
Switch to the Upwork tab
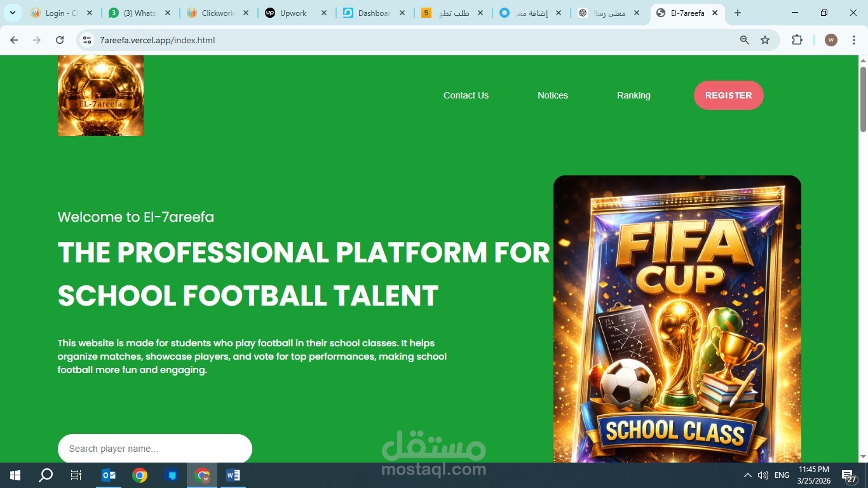(x=296, y=13)
